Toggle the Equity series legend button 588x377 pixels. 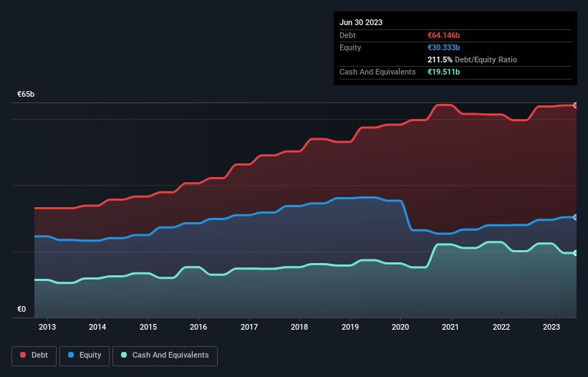coord(85,355)
